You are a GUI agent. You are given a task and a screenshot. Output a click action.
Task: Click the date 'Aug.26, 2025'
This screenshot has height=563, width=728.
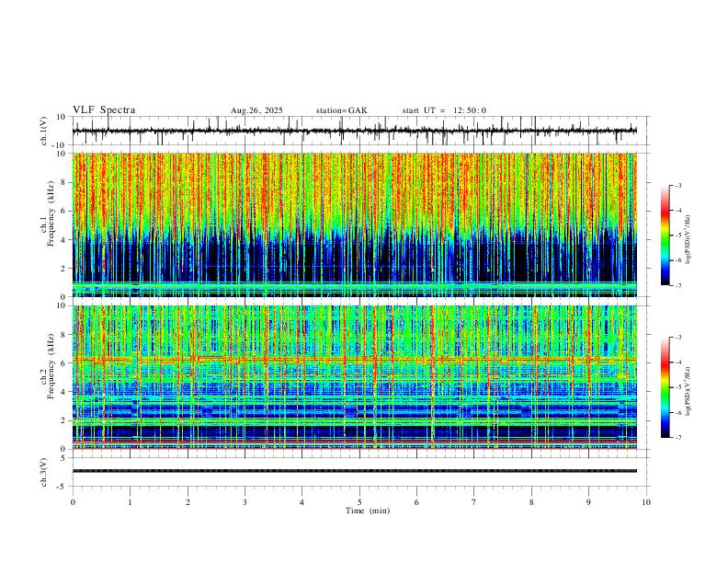pyautogui.click(x=256, y=110)
